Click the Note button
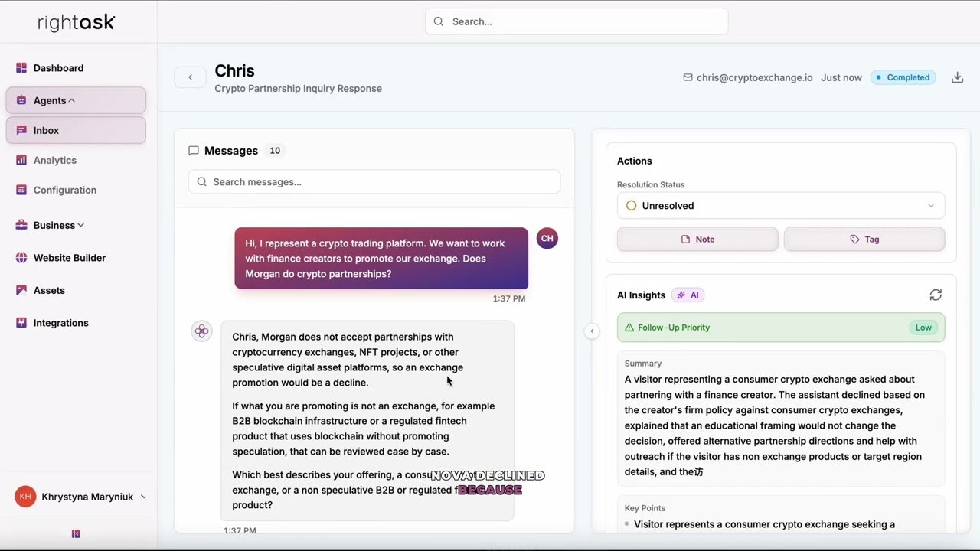Screen dimensions: 980x551 [x=697, y=240]
